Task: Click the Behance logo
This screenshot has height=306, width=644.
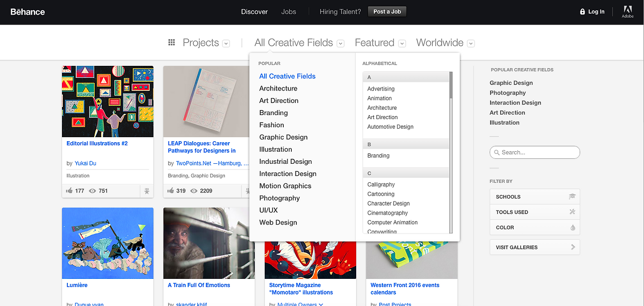Action: [27, 12]
